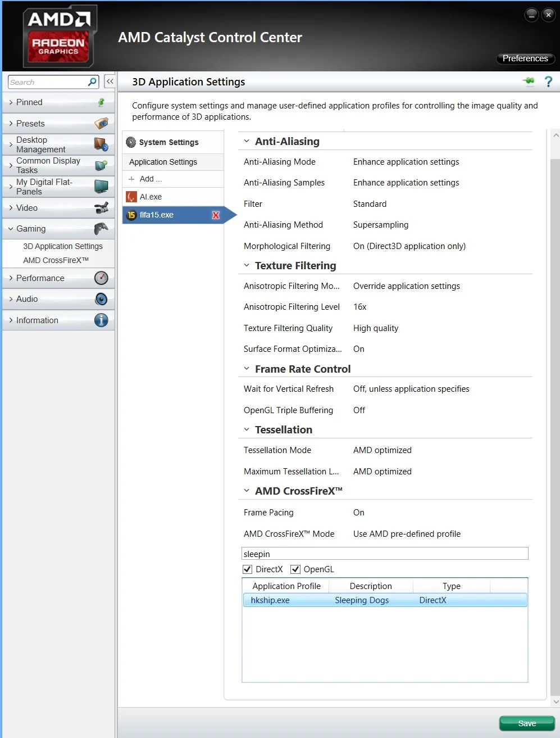Click the Pinned pushpin icon in the sidebar
This screenshot has height=738, width=560.
tap(101, 102)
